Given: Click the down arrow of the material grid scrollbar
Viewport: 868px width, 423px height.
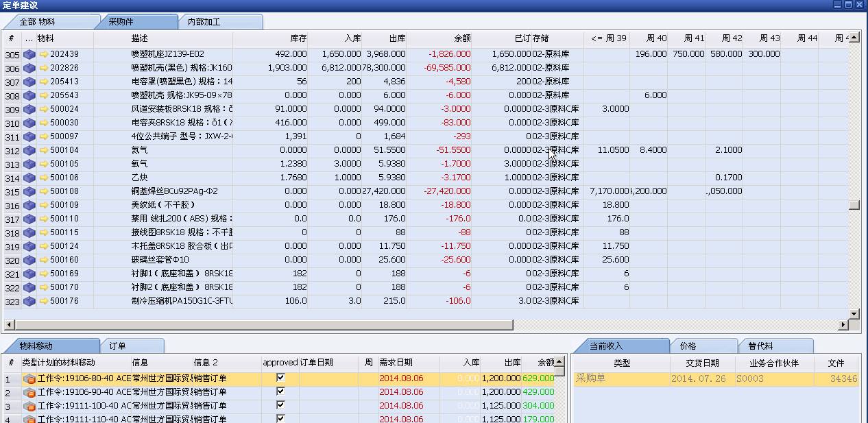Looking at the screenshot, I should point(854,314).
